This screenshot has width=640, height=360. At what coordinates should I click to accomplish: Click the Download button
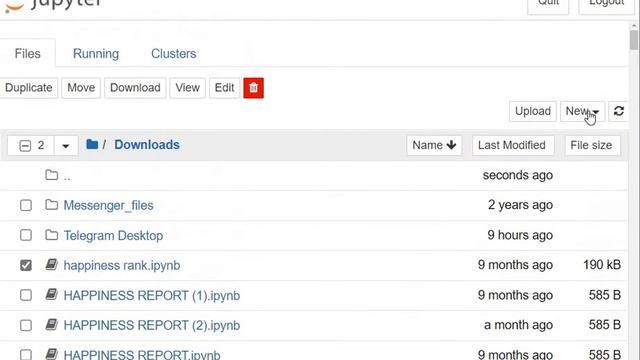click(x=135, y=88)
